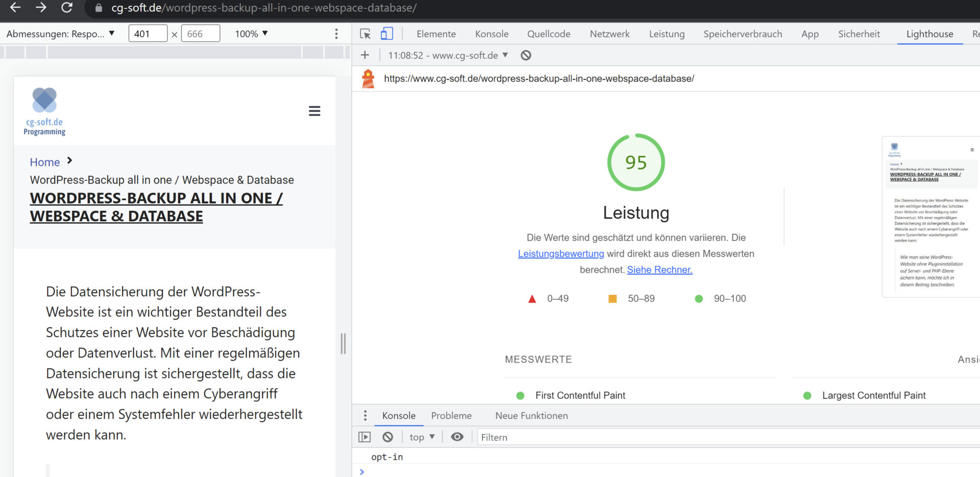Switch to the Konsole tab in DevTools
Viewport: 980px width, 477px height.
pos(492,34)
